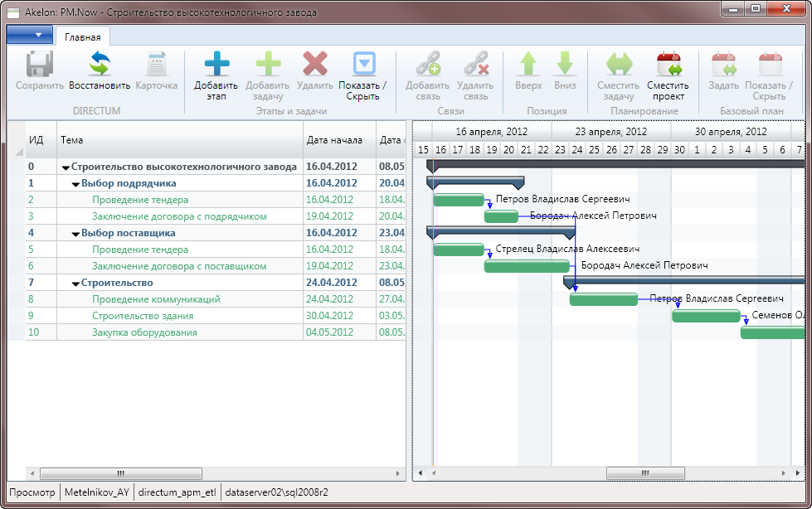Click the Удалить red cross icon

[315, 64]
